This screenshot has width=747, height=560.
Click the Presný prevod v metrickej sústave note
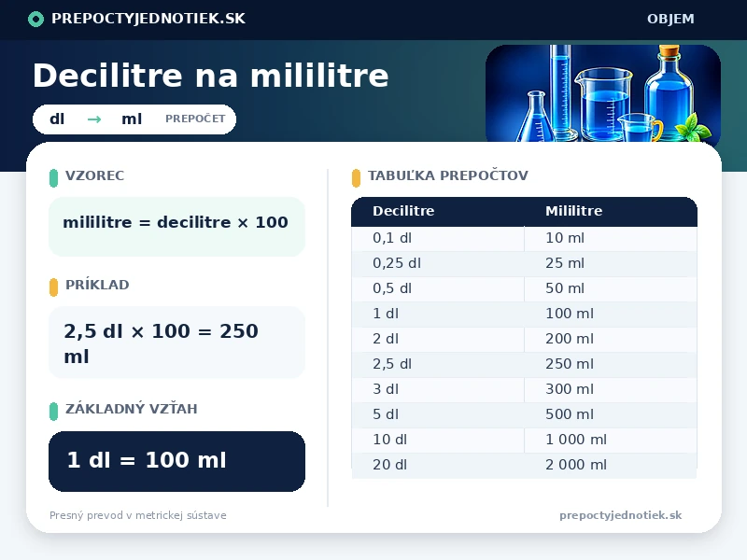pos(138,516)
